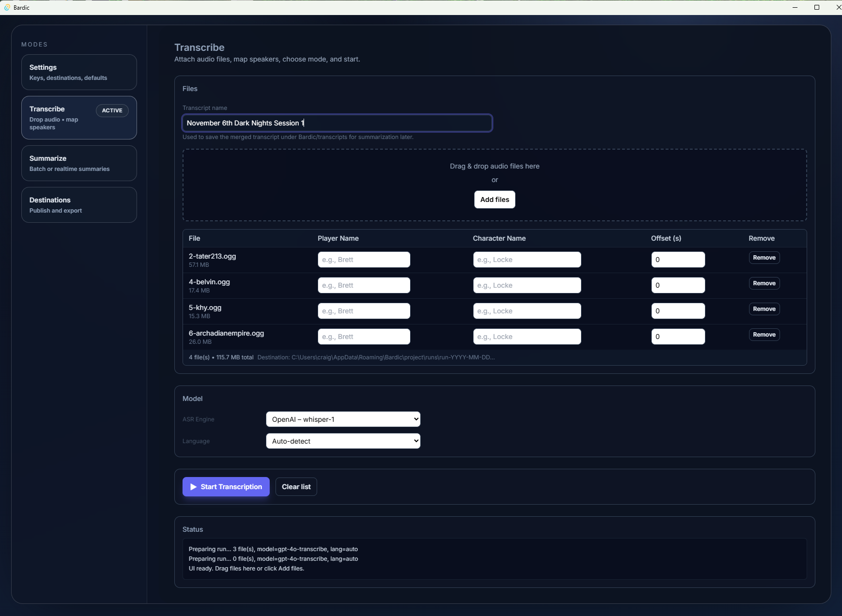The width and height of the screenshot is (842, 616).
Task: Click Player Name field for 5-khy.ogg
Action: coord(364,311)
